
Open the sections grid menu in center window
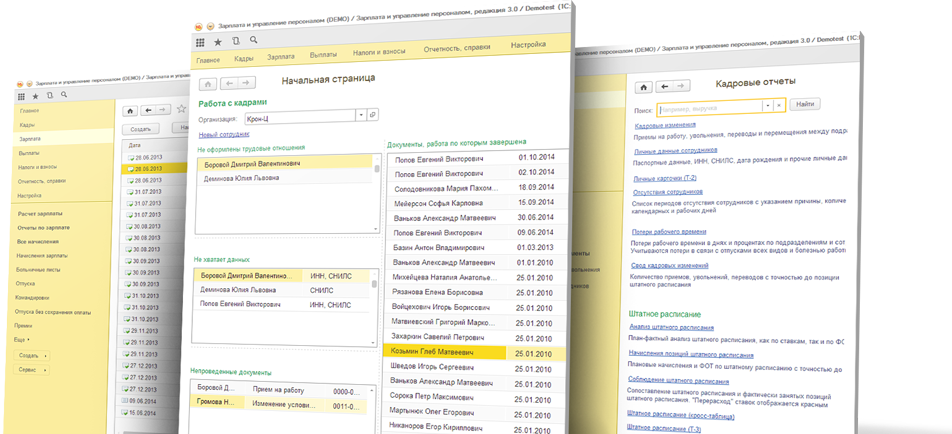201,41
